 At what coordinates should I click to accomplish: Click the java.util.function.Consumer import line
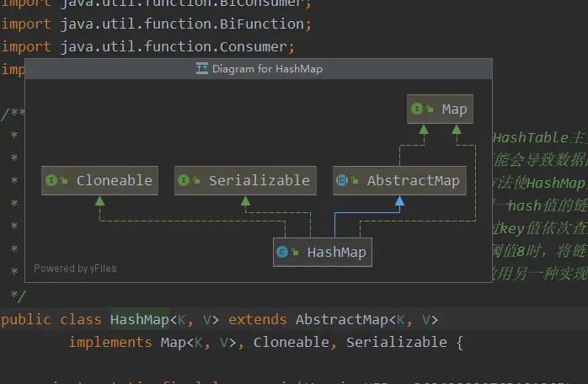(148, 46)
